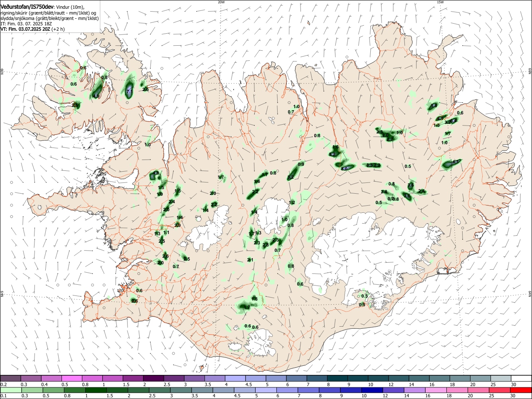Click the red 30 mm swatch in rain legend
Screen dimensions: 532x399
521,390
